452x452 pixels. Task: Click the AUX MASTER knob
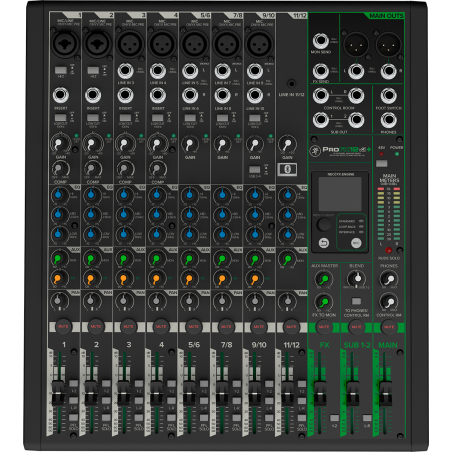click(323, 279)
